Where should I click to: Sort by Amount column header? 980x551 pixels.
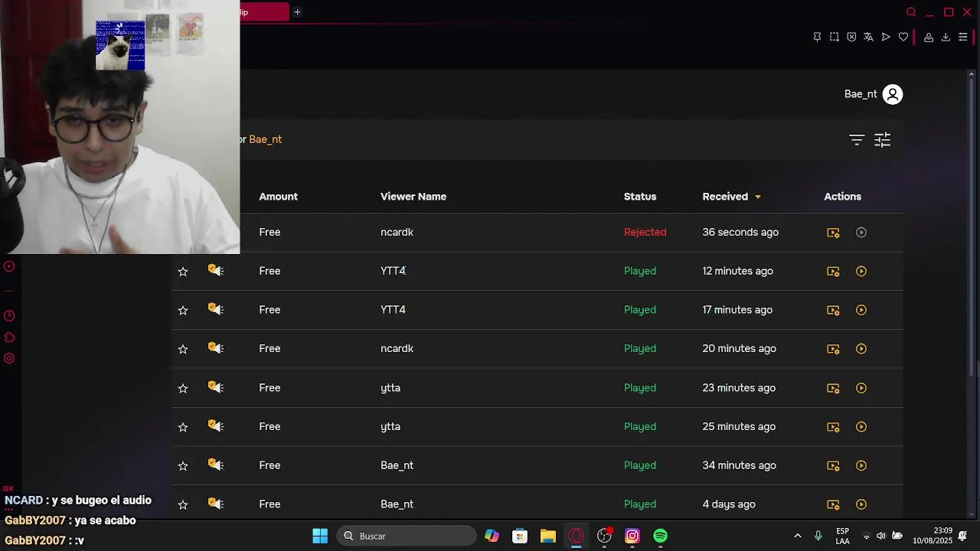pos(278,197)
